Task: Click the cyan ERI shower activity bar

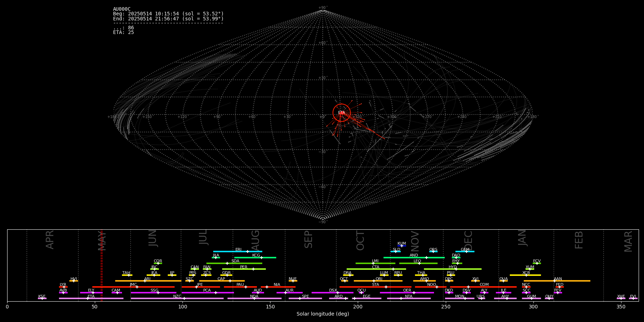Action: tap(238, 252)
